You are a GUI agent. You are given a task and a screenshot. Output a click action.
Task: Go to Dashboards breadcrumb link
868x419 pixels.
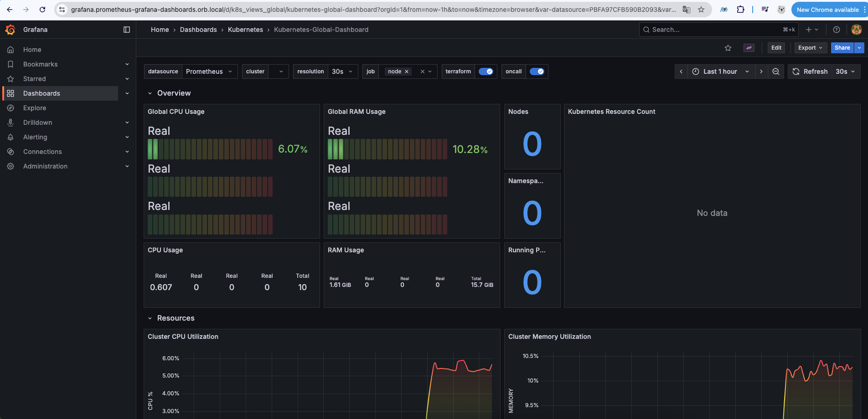coord(198,30)
